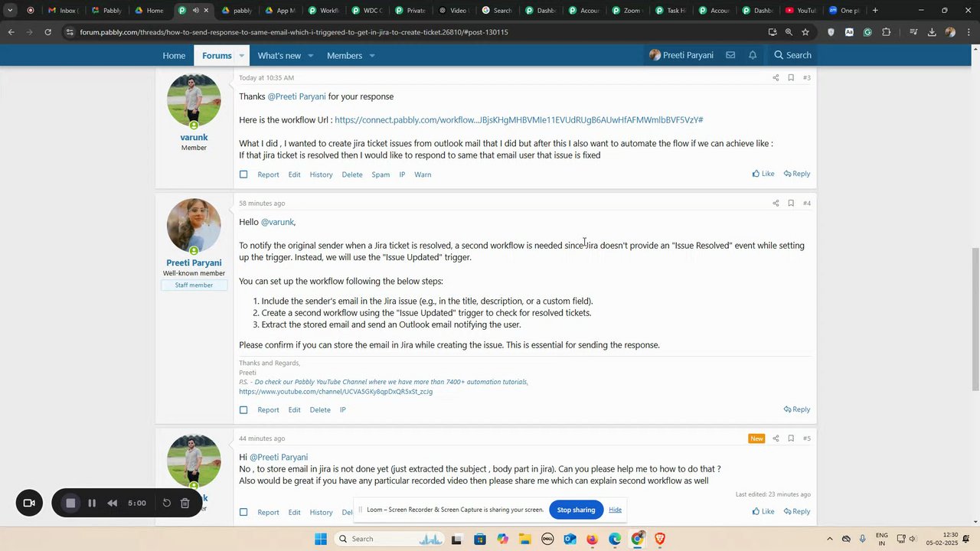The width and height of the screenshot is (980, 551).
Task: Show hidden system tray icons
Action: coord(829,539)
